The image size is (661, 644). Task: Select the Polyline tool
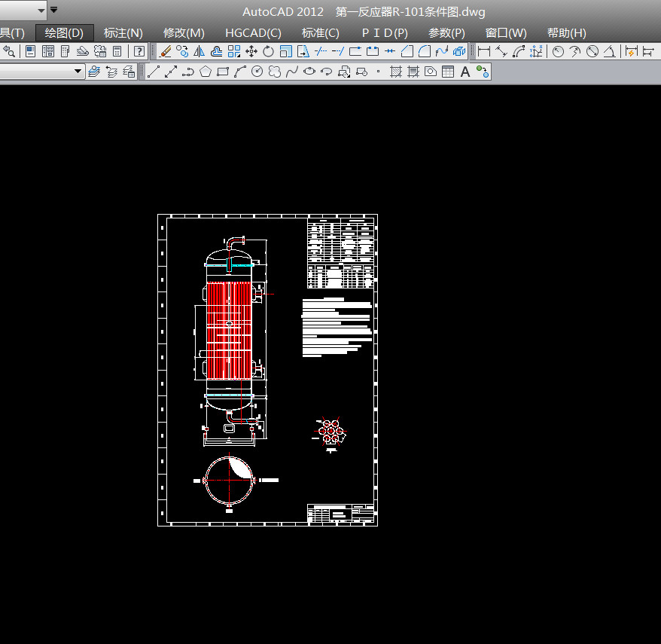coord(188,72)
